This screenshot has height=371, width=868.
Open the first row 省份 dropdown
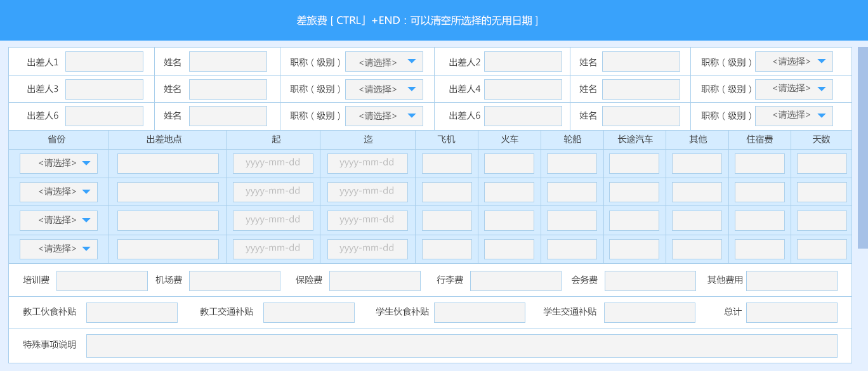click(x=58, y=164)
